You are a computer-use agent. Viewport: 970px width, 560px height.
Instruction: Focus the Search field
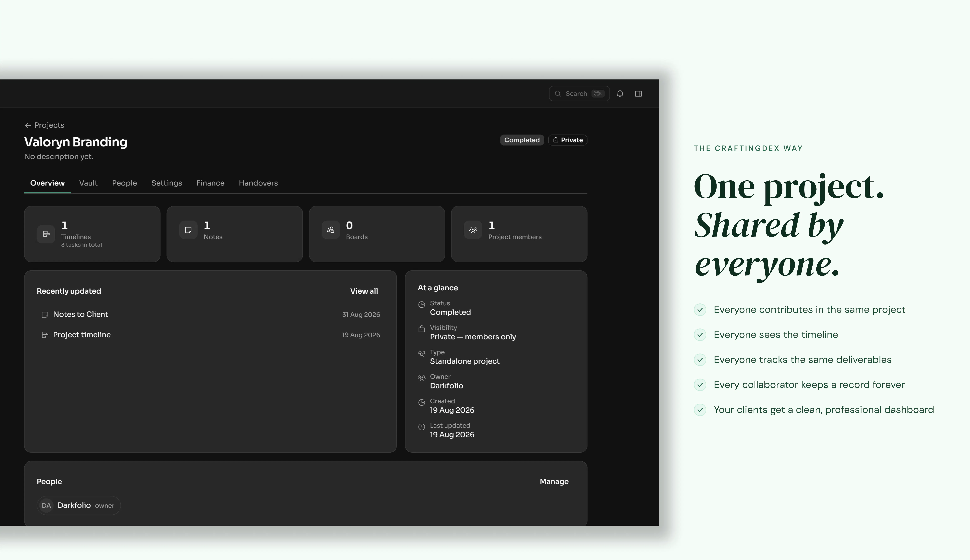click(579, 94)
